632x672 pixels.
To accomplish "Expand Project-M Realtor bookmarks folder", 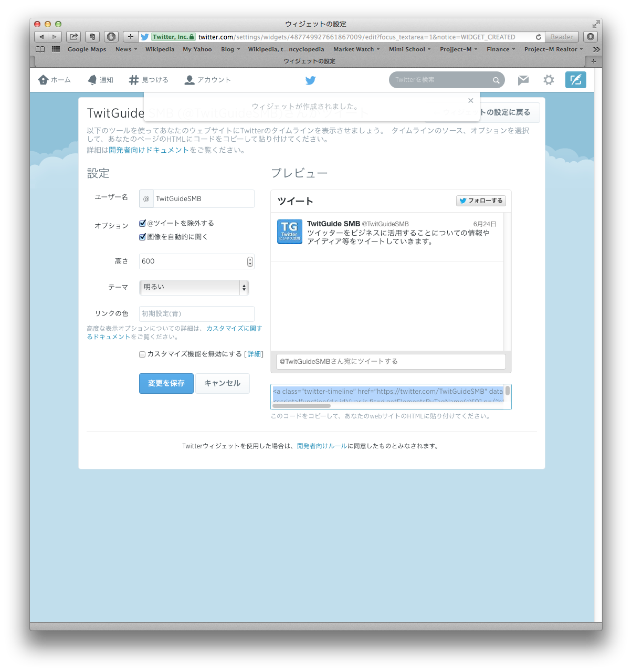I will [554, 49].
